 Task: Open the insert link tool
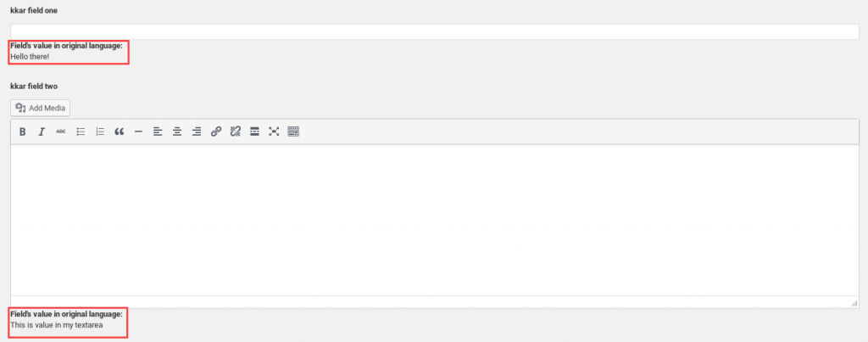click(x=216, y=132)
